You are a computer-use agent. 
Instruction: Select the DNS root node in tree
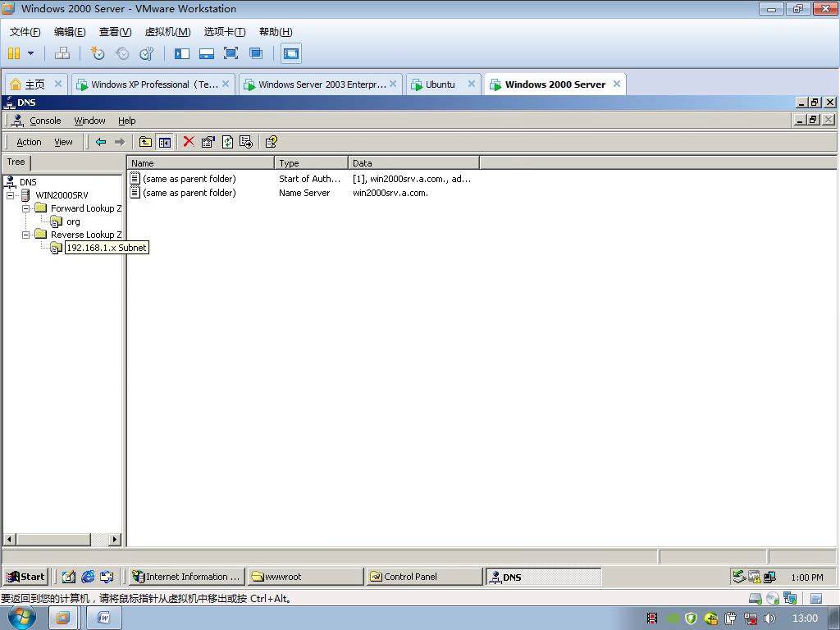click(28, 182)
